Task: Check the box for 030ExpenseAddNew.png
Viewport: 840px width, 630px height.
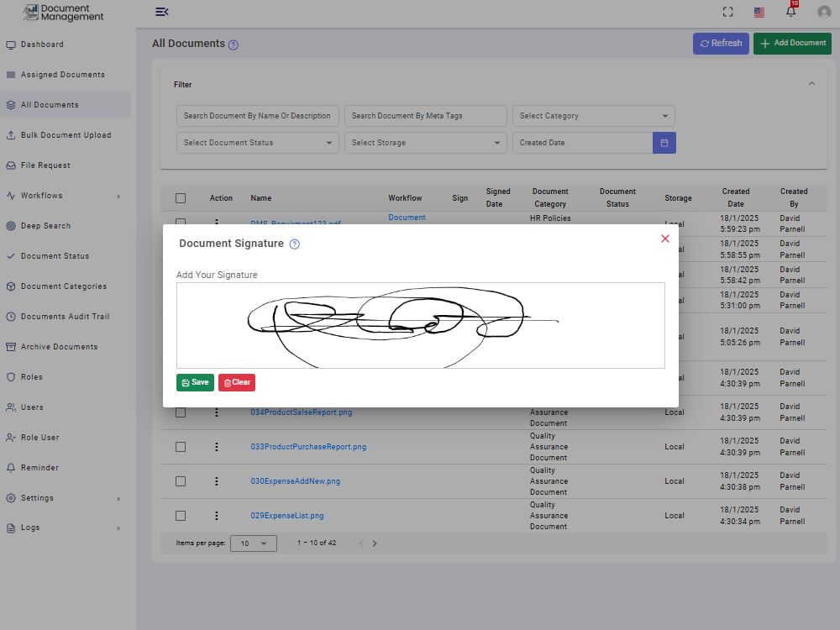Action: 181,481
